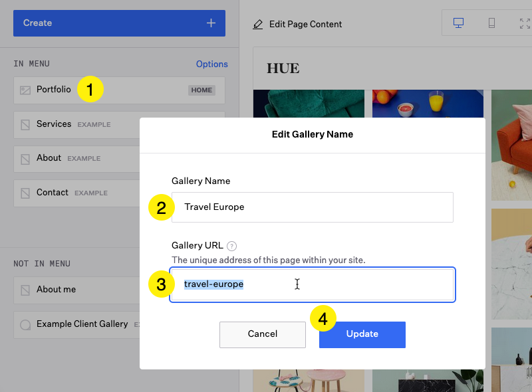532x392 pixels.
Task: Click the About me page icon
Action: (x=25, y=290)
